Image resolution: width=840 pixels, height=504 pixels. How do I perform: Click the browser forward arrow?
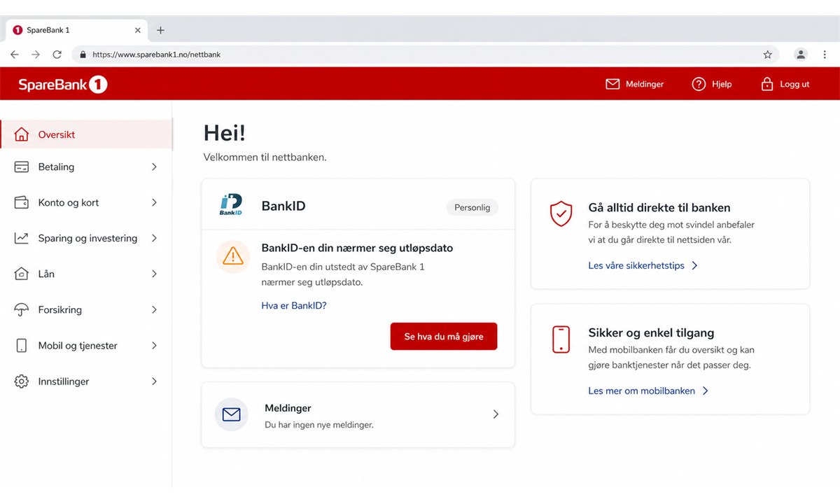36,54
